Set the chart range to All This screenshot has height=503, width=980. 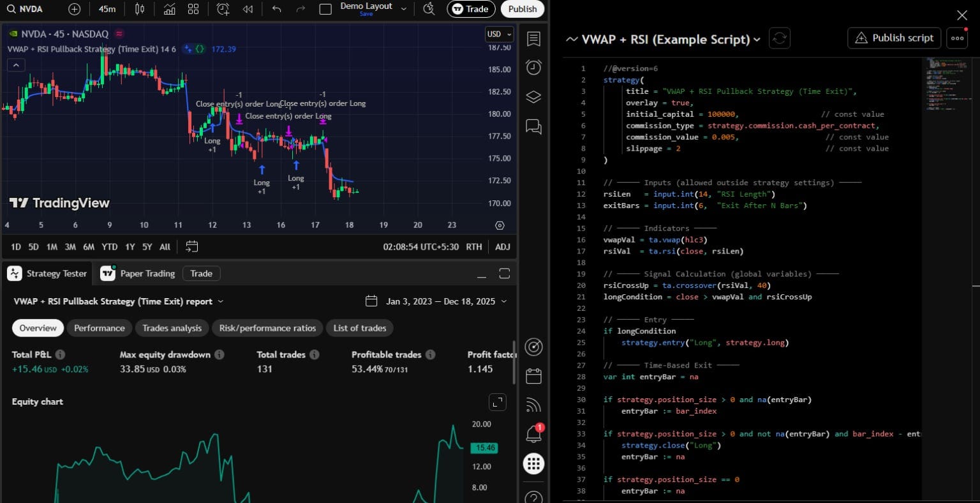[x=165, y=246]
